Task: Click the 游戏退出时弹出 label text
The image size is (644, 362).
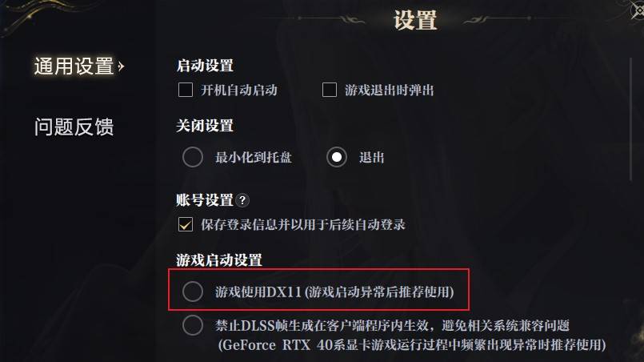Action: tap(390, 90)
